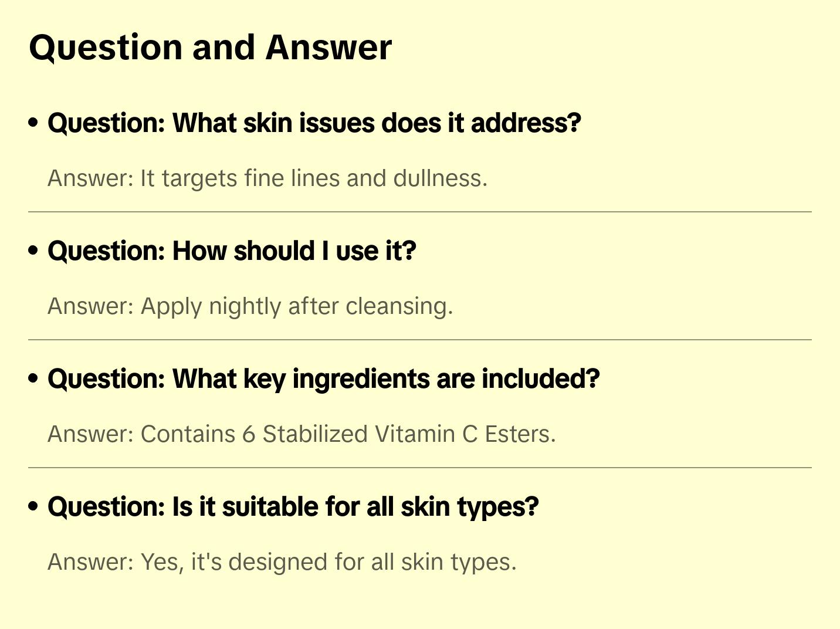840x629 pixels.
Task: Expand "Is it suitable for all skin types?" question
Action: pyautogui.click(x=293, y=507)
